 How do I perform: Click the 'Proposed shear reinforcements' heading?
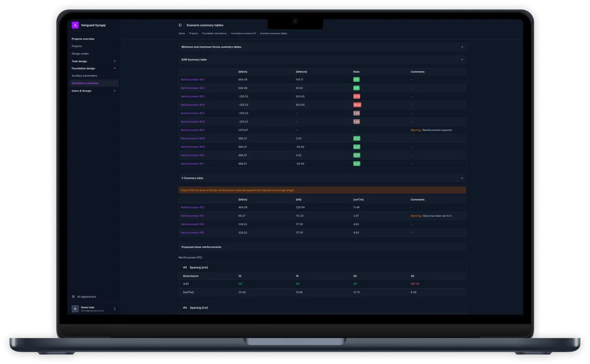pos(201,247)
